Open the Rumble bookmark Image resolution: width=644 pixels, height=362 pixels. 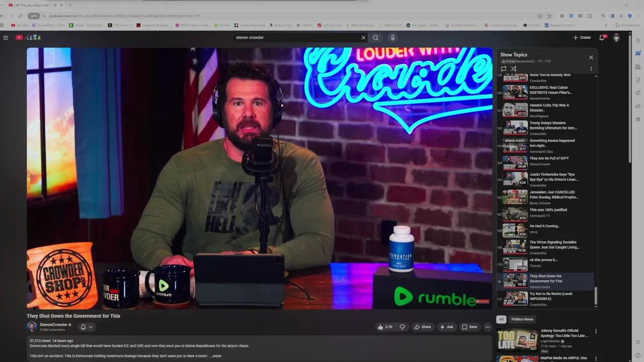[222, 25]
